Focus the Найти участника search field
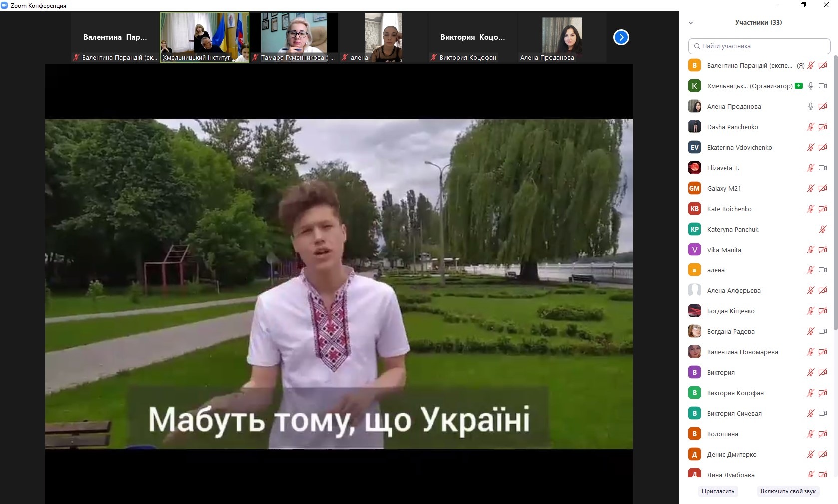 (759, 46)
